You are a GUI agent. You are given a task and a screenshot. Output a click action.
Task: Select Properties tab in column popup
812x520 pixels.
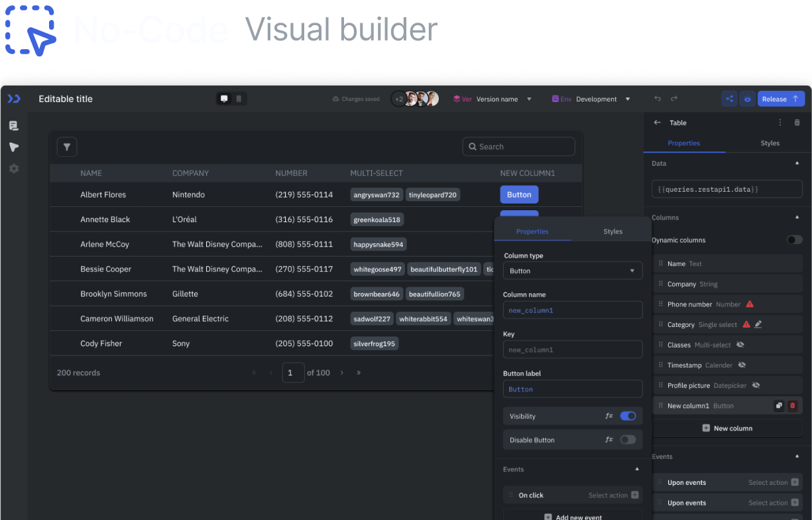(x=532, y=231)
